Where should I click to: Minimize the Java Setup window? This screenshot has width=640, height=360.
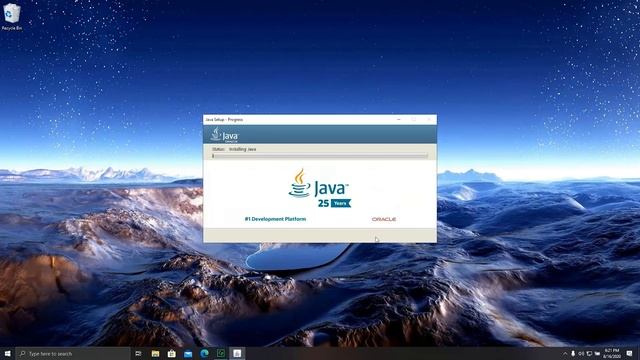click(x=399, y=120)
